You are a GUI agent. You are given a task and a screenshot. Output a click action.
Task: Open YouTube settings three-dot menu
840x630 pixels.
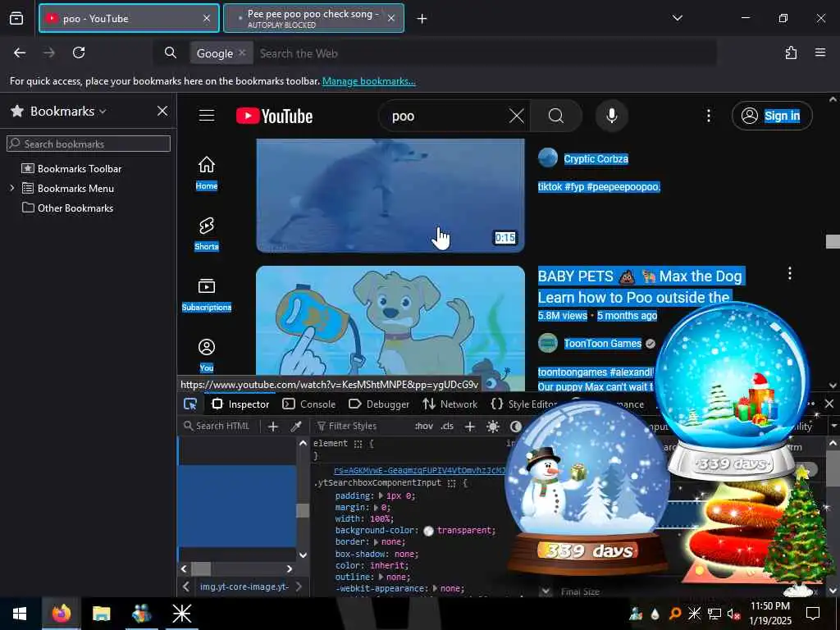click(x=709, y=116)
